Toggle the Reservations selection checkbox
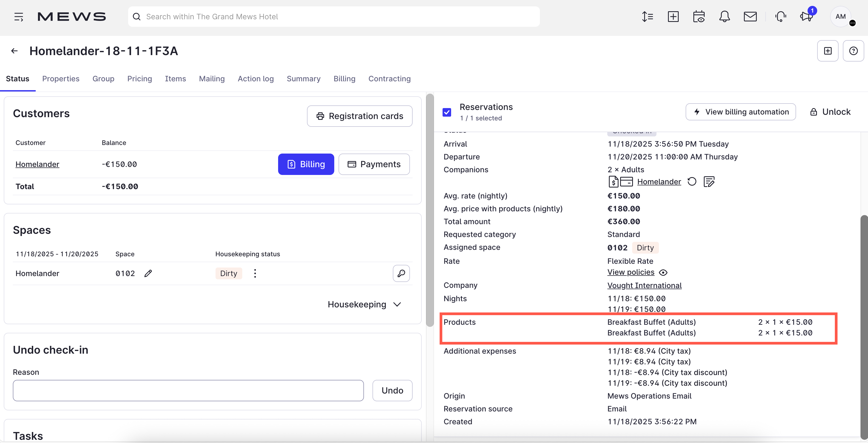 click(x=447, y=112)
